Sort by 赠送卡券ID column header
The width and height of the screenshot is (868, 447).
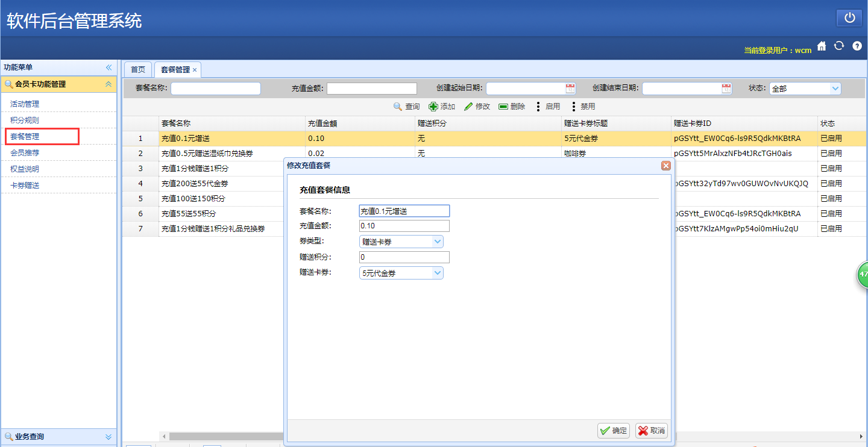click(744, 123)
